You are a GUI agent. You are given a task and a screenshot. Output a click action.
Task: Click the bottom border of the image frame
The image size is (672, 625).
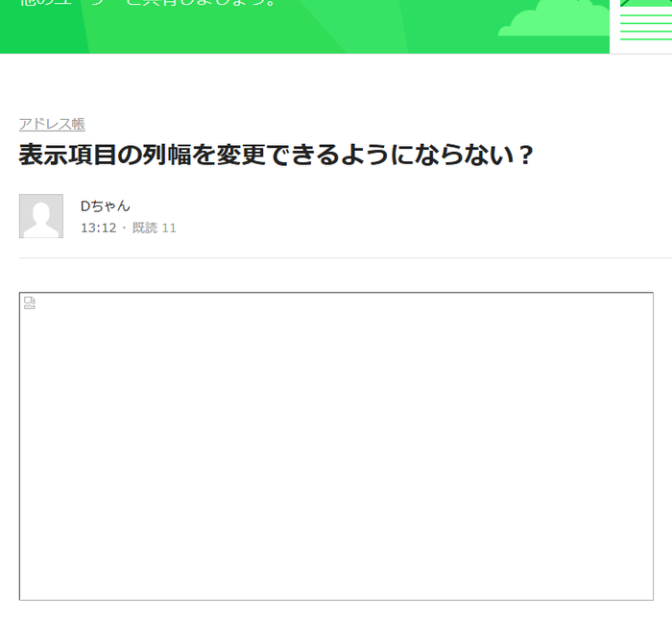click(x=336, y=600)
